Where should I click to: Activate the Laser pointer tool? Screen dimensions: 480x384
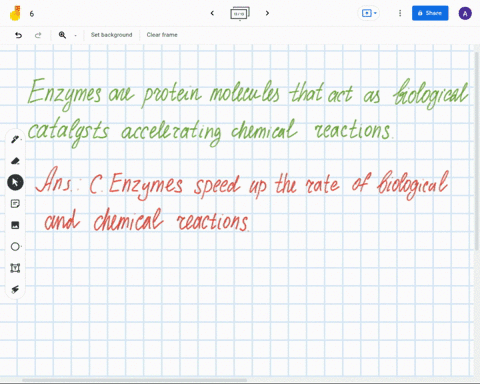pyautogui.click(x=15, y=289)
